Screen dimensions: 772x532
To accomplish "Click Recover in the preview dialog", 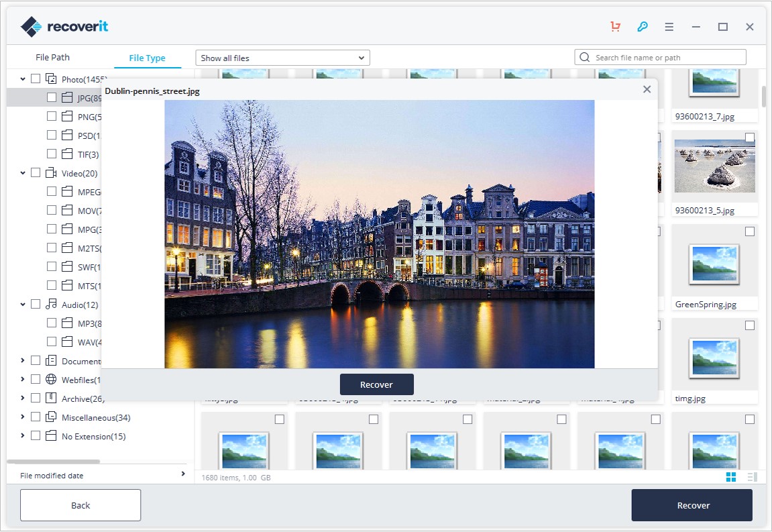I will click(377, 384).
